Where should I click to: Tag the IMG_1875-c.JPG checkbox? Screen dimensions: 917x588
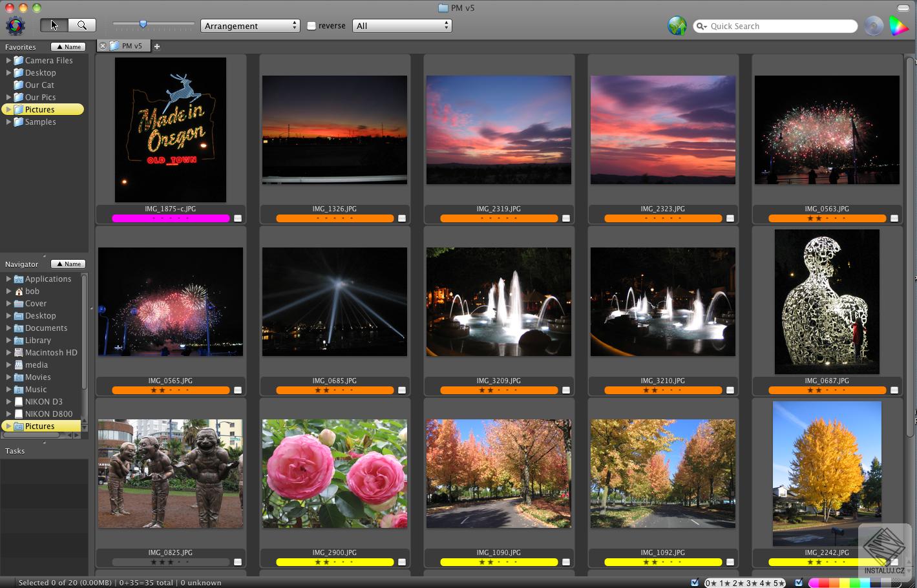pos(238,218)
